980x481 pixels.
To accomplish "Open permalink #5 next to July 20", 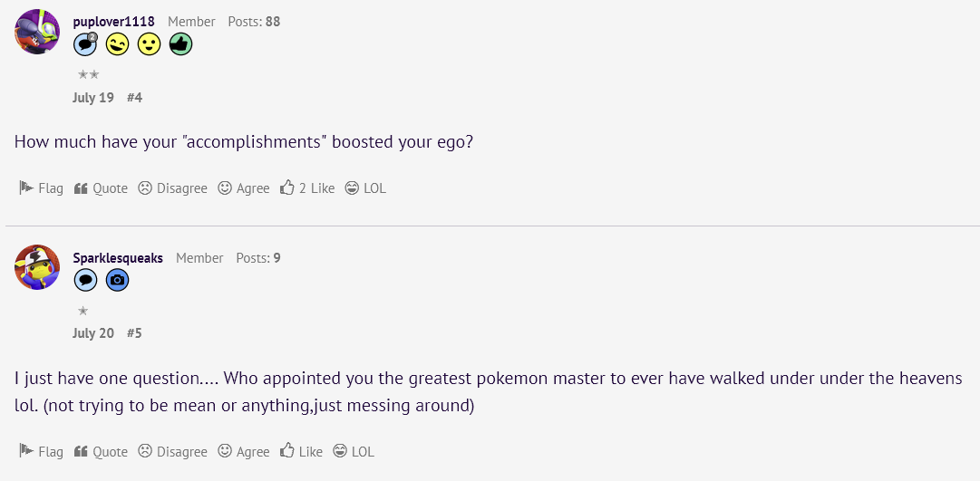I will click(134, 333).
